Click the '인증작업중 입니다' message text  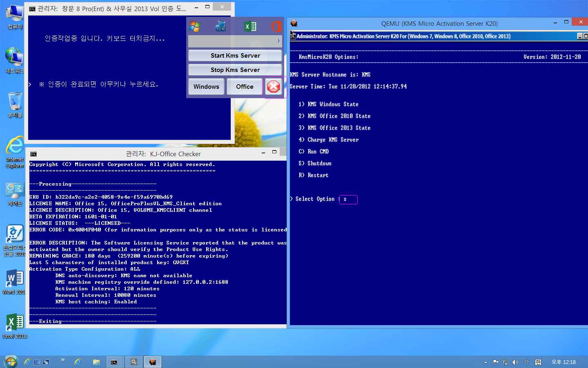coord(105,39)
